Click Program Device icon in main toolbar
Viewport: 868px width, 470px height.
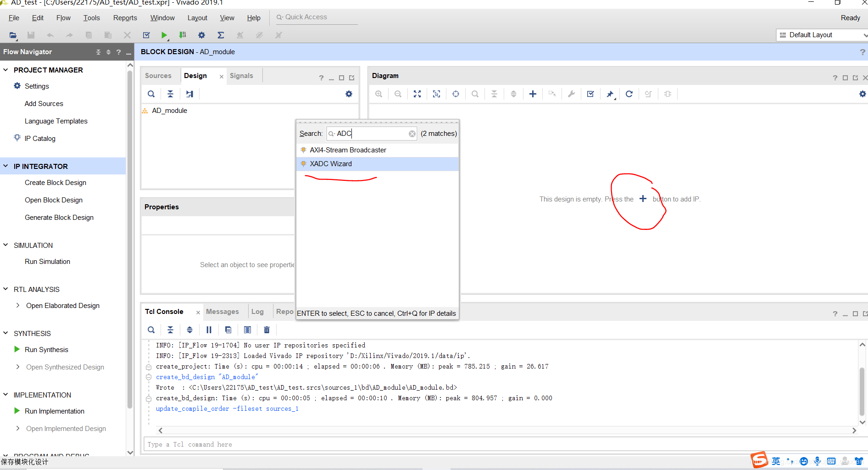183,35
